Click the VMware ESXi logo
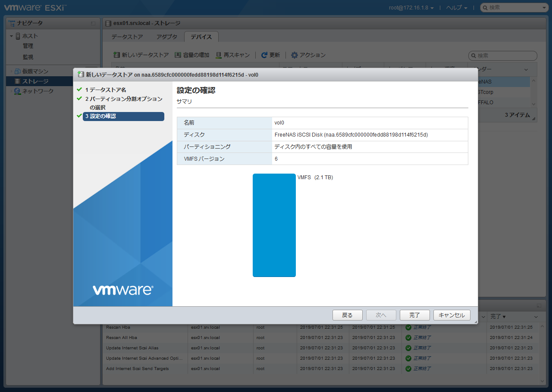Image resolution: width=552 pixels, height=392 pixels. pyautogui.click(x=35, y=7)
